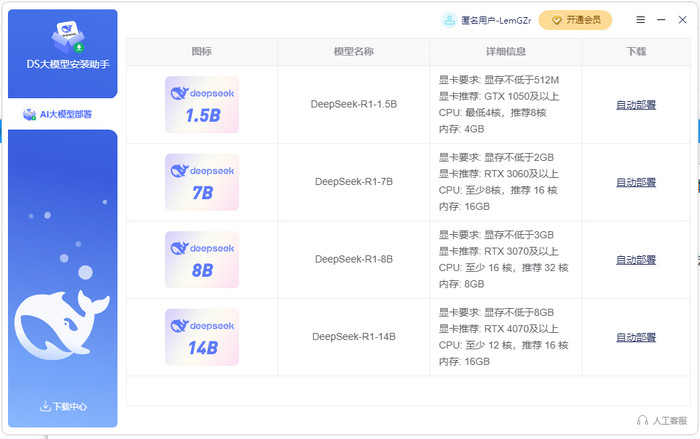
Task: Click 自动部署 for DeepSeek-R1-7B
Action: click(636, 182)
